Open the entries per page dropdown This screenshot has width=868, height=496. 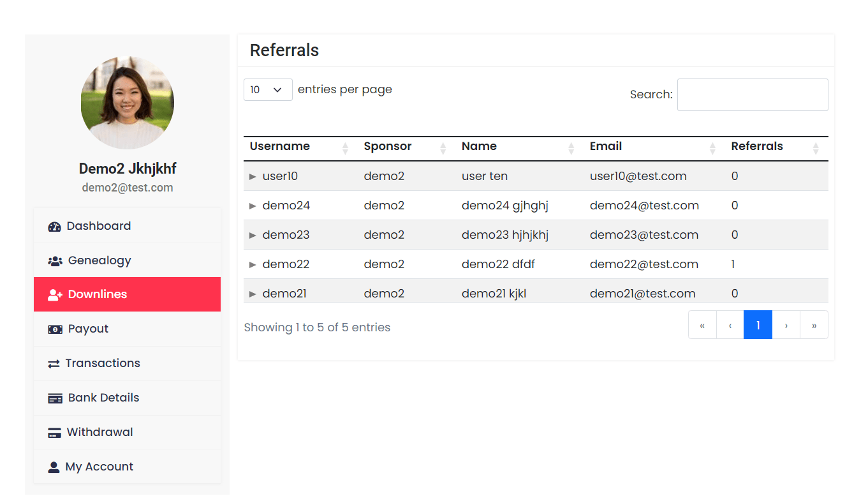268,90
